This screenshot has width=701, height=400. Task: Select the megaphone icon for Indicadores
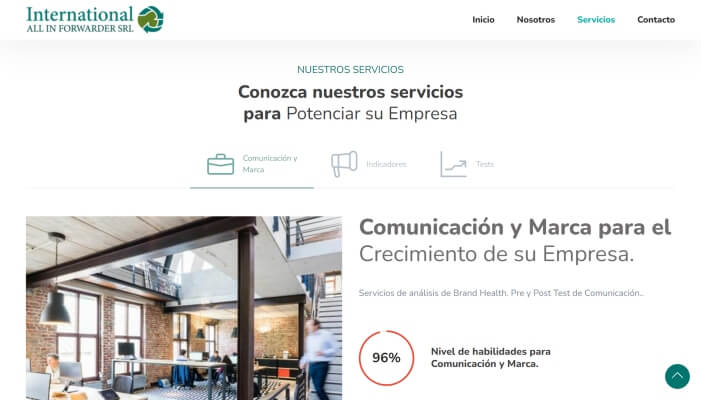[x=344, y=164]
